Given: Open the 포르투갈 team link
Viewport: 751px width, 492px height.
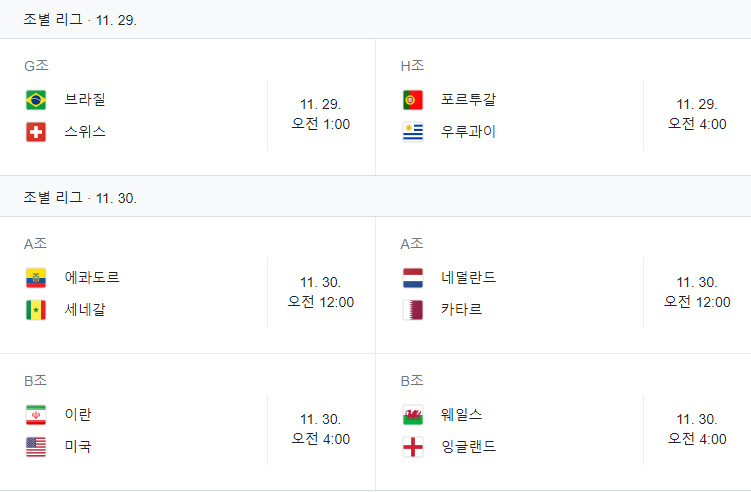Looking at the screenshot, I should click(x=468, y=100).
